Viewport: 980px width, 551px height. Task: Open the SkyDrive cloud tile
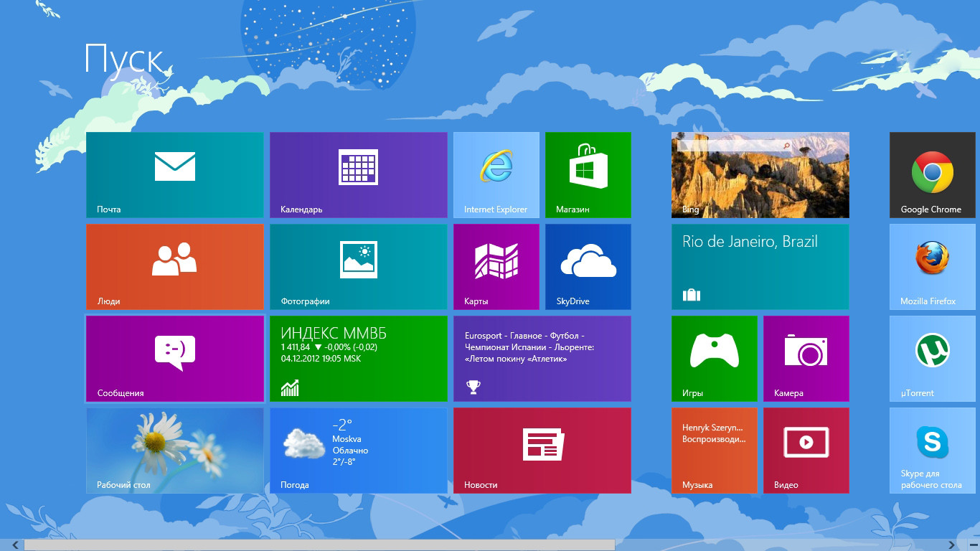[x=588, y=266]
